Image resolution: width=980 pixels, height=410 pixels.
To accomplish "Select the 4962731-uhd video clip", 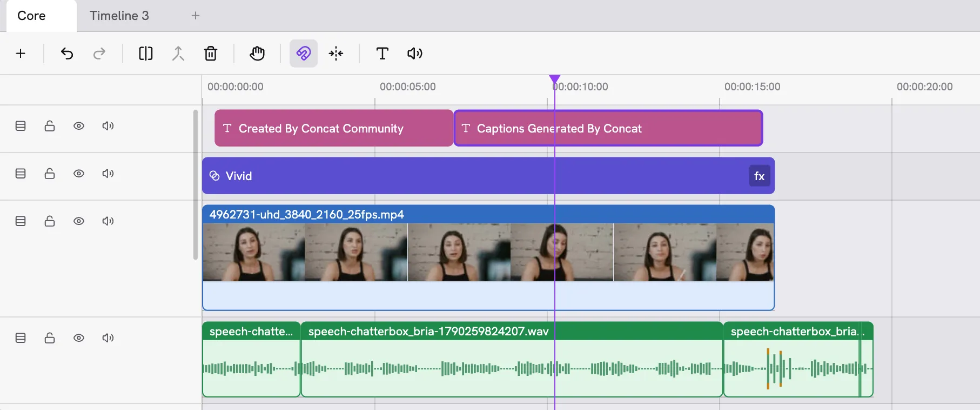I will [x=488, y=257].
